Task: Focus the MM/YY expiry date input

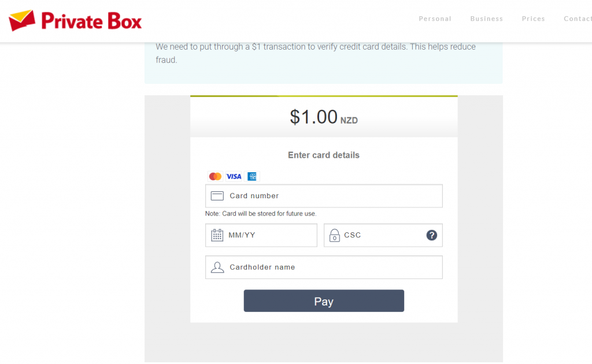Action: [266, 235]
